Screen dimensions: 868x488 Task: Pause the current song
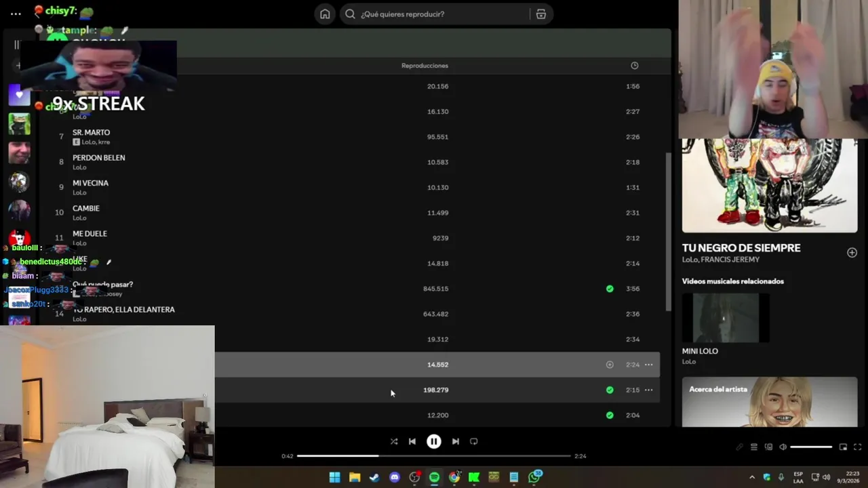[434, 441]
